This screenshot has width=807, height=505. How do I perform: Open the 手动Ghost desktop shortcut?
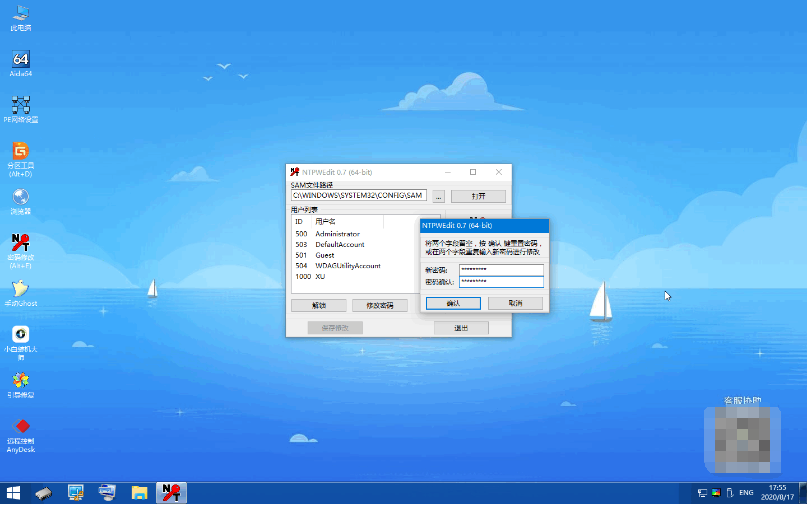click(x=20, y=289)
